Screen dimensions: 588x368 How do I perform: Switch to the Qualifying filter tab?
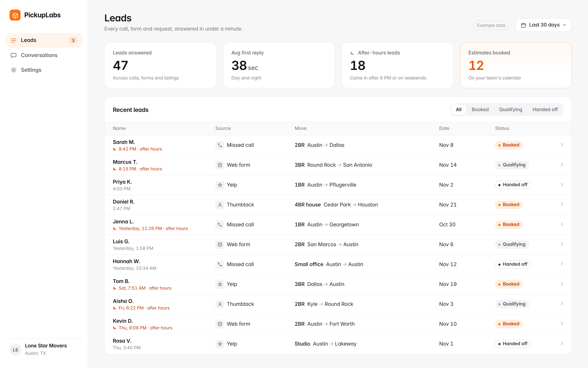510,109
